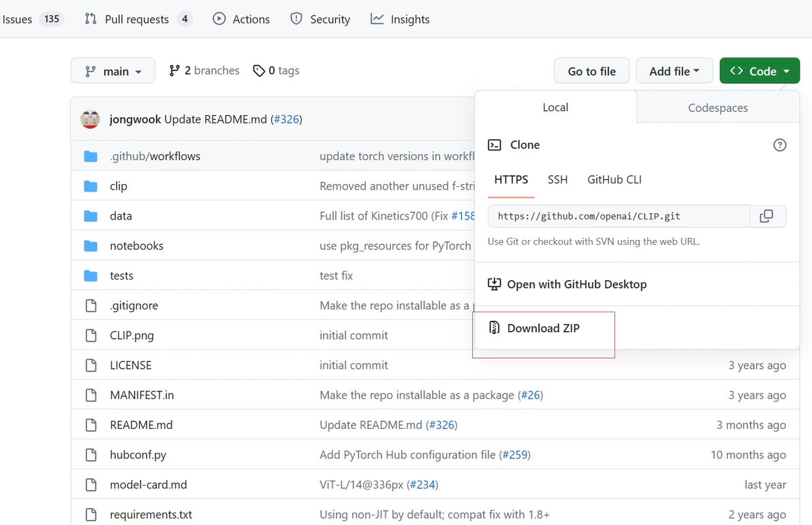
Task: View the tags via the tag icon
Action: click(x=259, y=71)
